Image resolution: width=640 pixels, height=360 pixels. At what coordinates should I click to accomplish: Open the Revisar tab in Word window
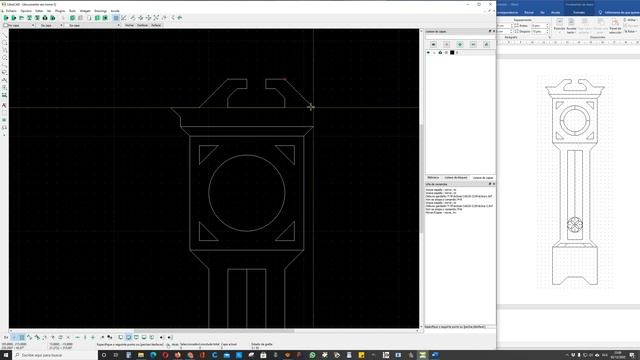529,13
